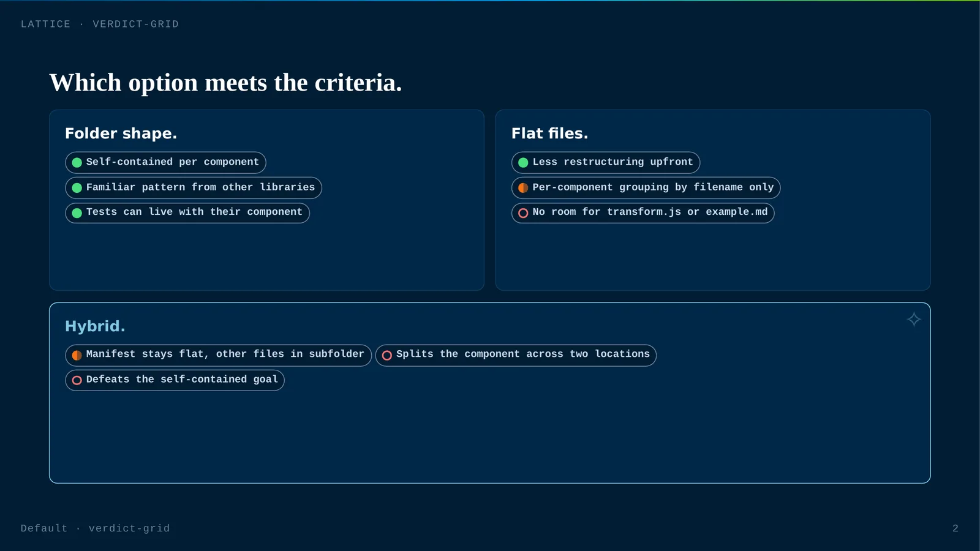
Task: Select 'Splits the component across two locations' text
Action: point(522,354)
